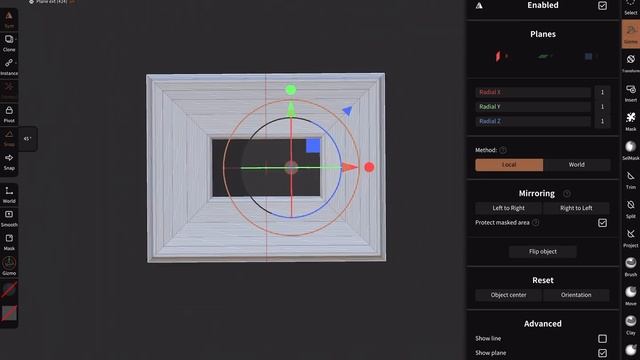Enable the Show line checkbox

602,339
